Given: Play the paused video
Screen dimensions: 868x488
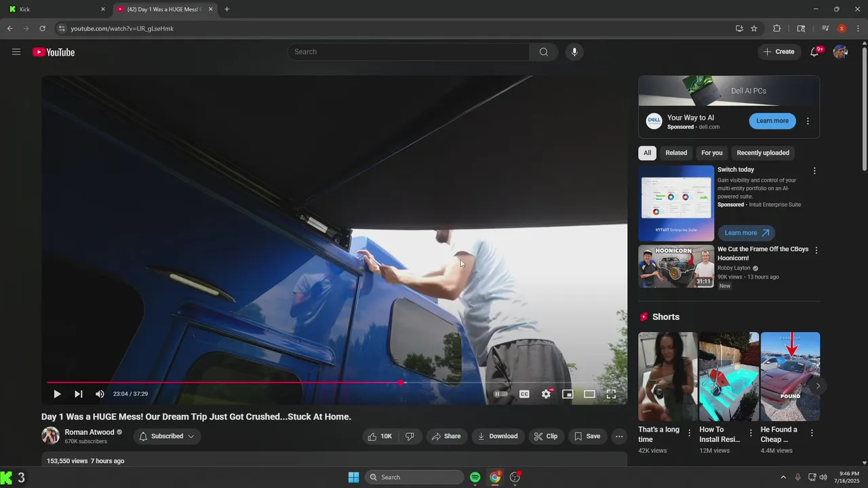Looking at the screenshot, I should tap(57, 394).
